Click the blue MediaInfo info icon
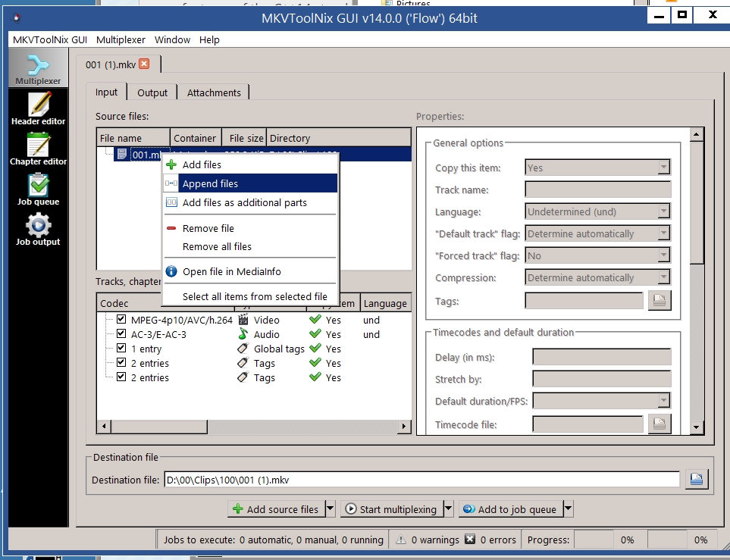The image size is (730, 560). [171, 271]
